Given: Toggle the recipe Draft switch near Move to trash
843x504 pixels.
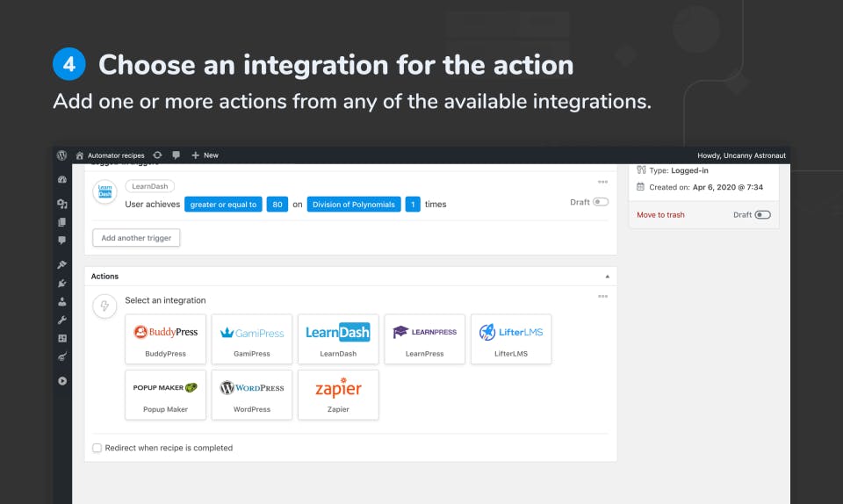Looking at the screenshot, I should tap(762, 215).
